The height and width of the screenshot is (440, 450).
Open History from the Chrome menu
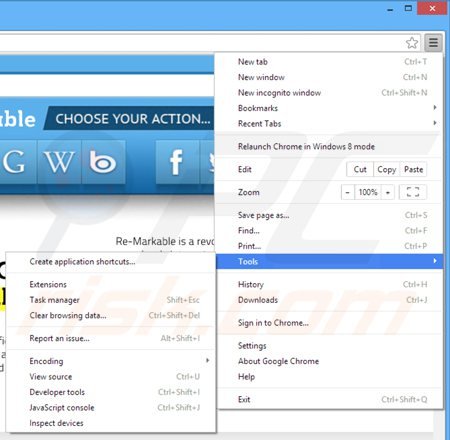pos(329,284)
